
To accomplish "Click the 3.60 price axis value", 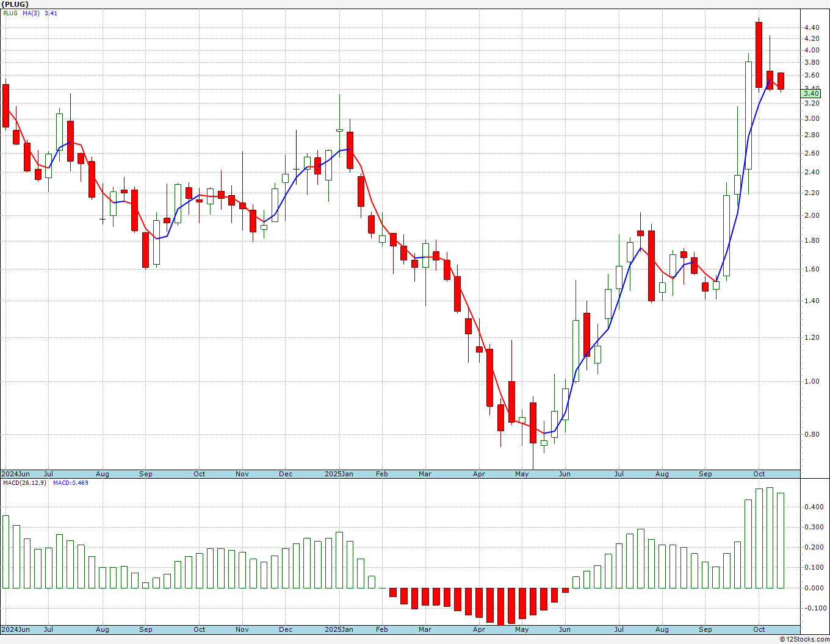I will coord(812,75).
